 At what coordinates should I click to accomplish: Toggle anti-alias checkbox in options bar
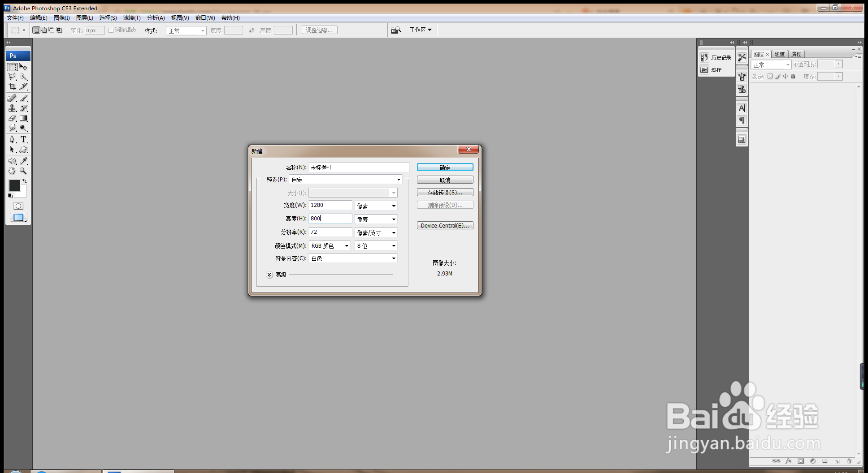[x=111, y=30]
